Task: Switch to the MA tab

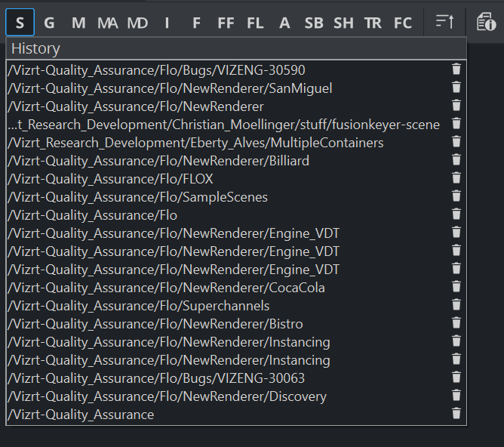Action: (107, 23)
